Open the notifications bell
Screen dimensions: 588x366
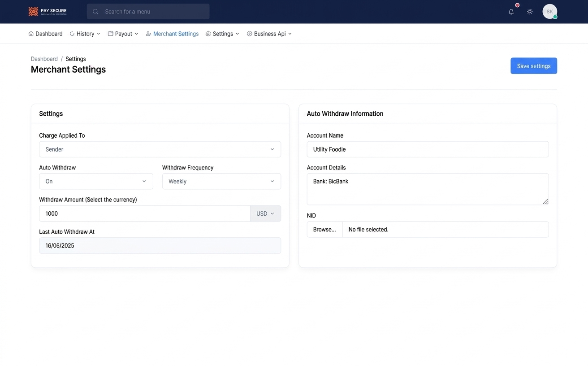(511, 12)
